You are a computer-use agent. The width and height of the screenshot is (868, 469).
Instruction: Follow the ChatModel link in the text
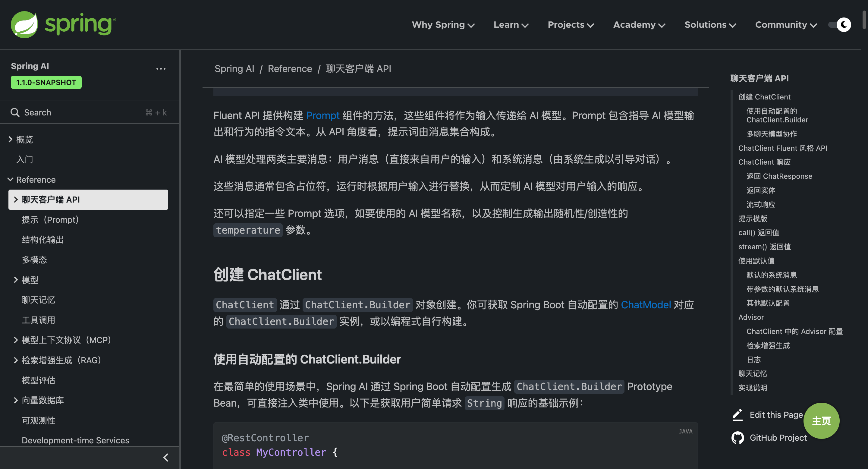pos(646,305)
